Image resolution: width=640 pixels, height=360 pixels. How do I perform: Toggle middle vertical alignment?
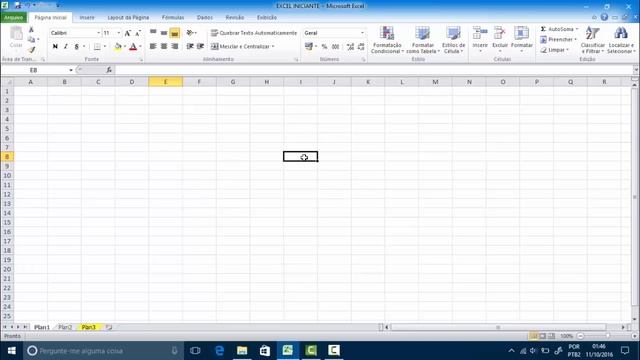pyautogui.click(x=164, y=33)
